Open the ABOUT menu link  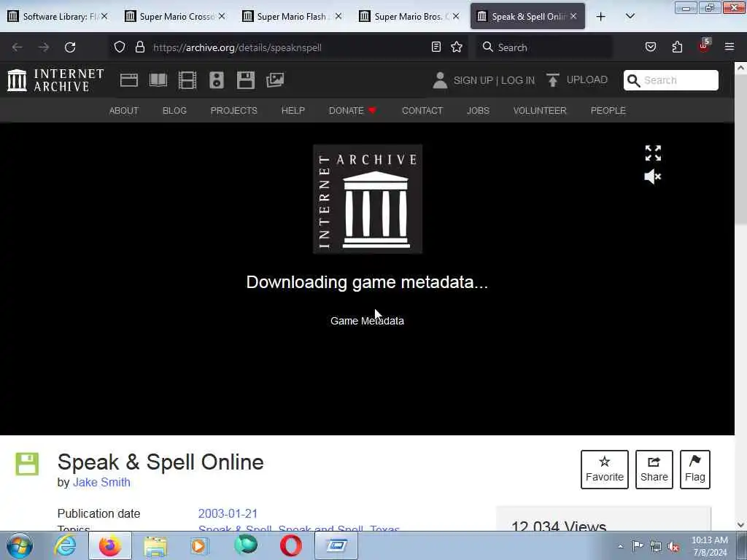click(x=124, y=111)
